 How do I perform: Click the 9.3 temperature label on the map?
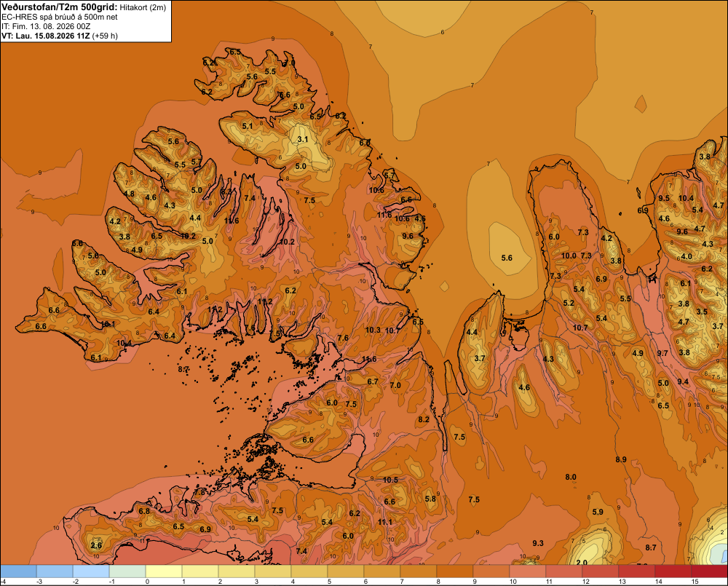click(538, 543)
